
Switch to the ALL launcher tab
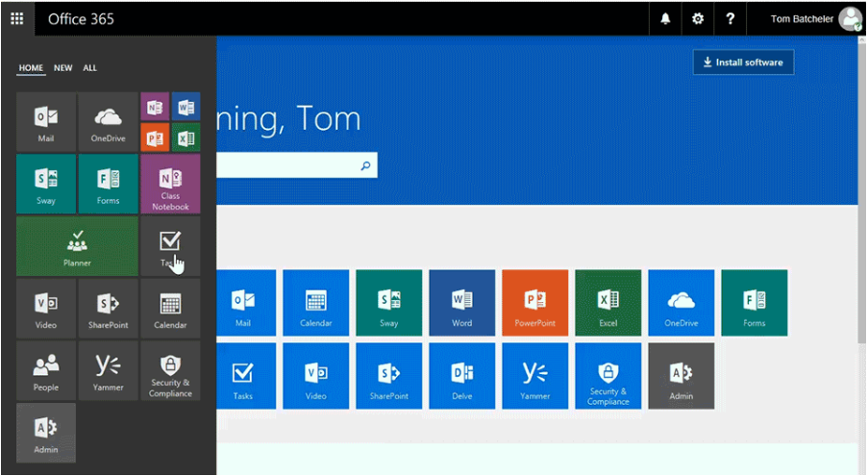coord(89,68)
